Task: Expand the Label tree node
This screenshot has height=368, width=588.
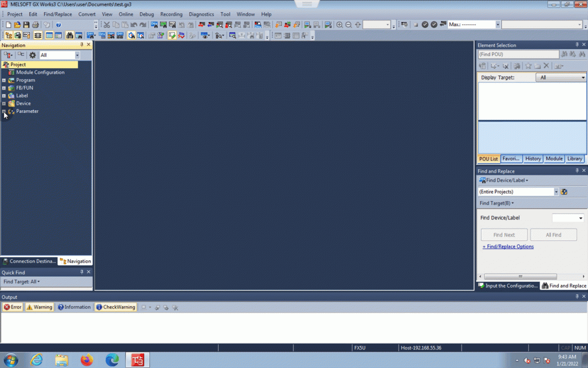Action: coord(4,96)
